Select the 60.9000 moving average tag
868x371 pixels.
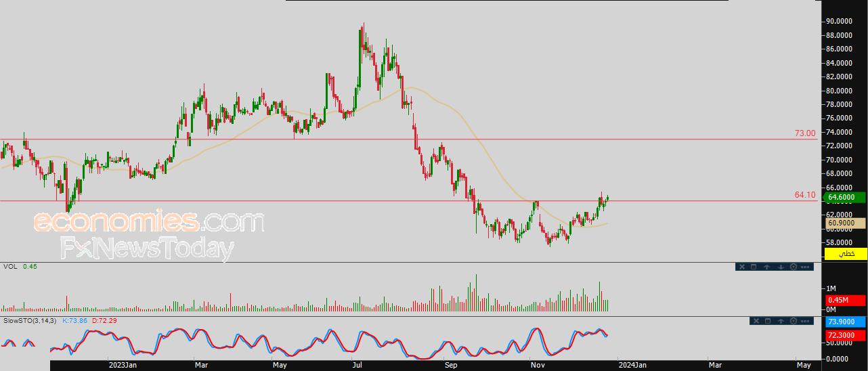click(846, 222)
